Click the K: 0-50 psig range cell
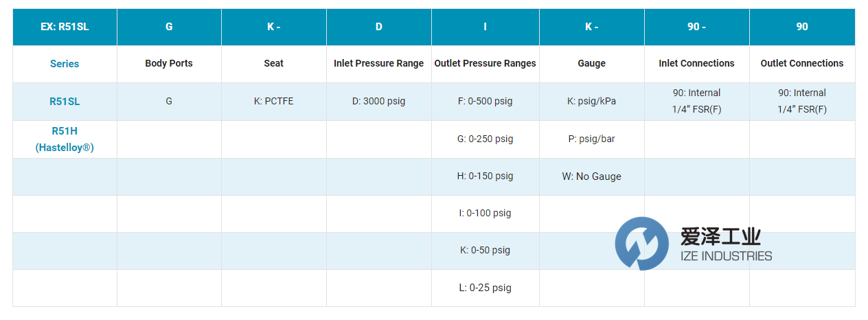Image resolution: width=868 pixels, height=320 pixels. coord(485,250)
